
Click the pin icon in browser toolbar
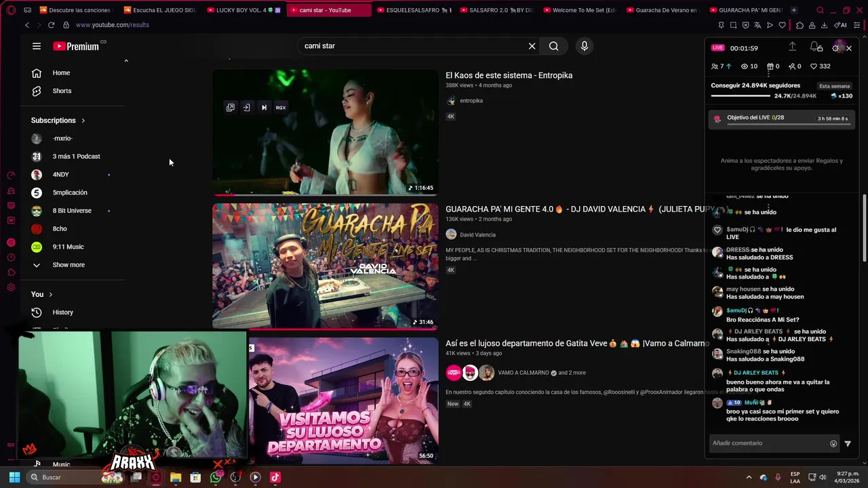721,25
